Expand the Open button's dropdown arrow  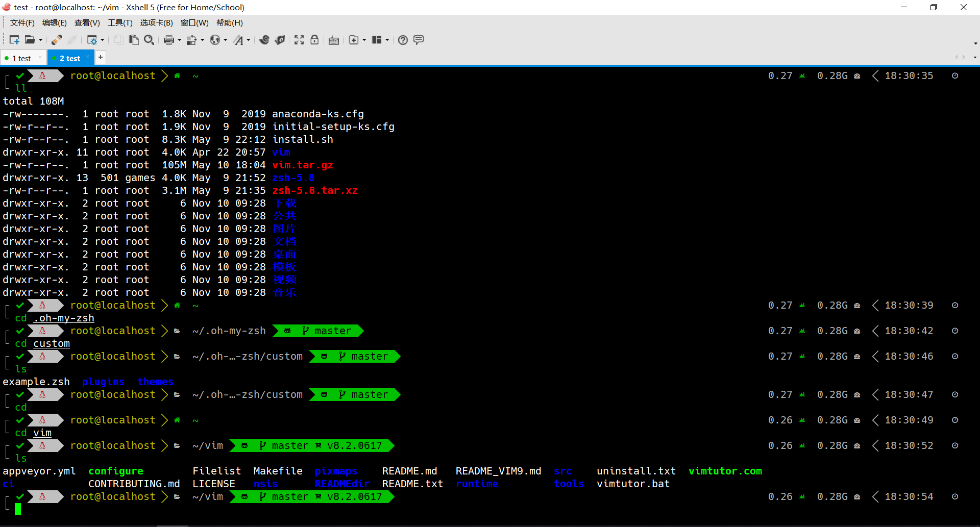(41, 40)
